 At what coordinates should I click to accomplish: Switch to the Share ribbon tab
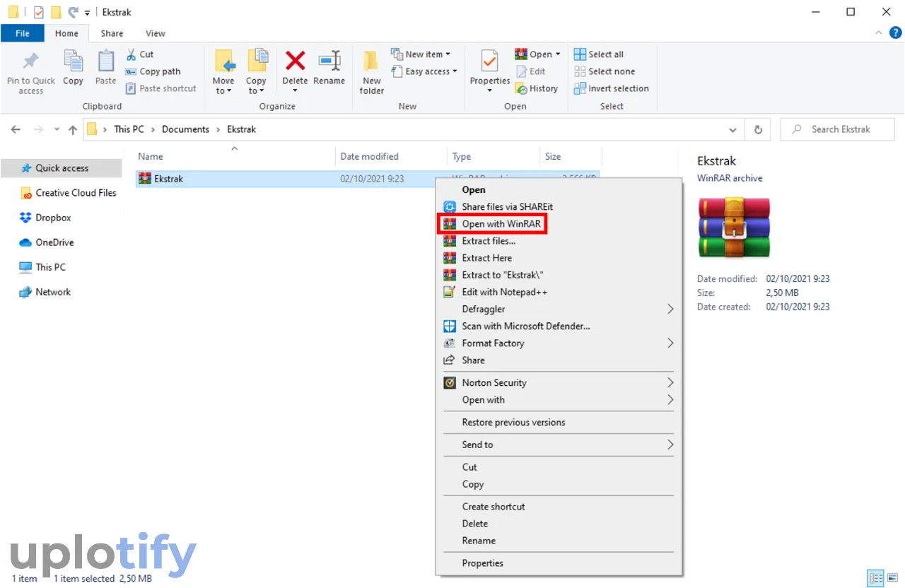(112, 33)
